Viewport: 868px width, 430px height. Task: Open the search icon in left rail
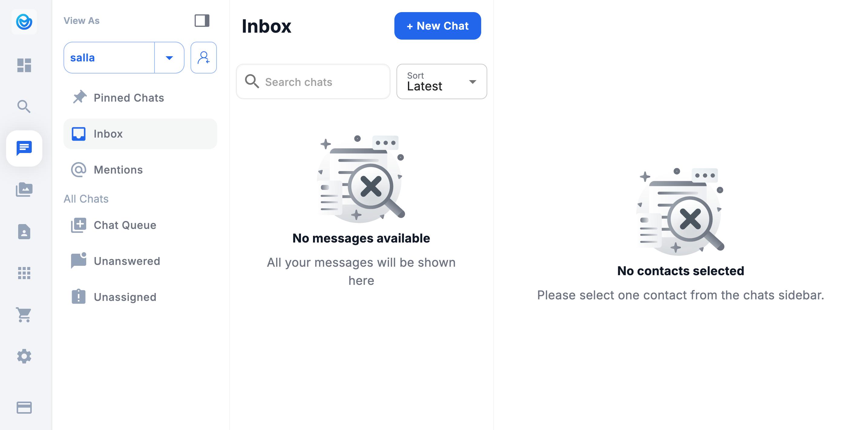tap(24, 106)
